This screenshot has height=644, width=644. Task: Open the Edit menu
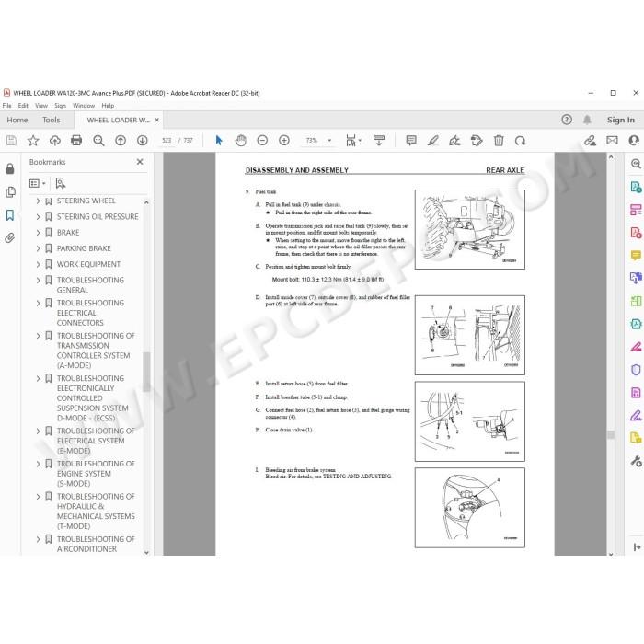[x=23, y=106]
